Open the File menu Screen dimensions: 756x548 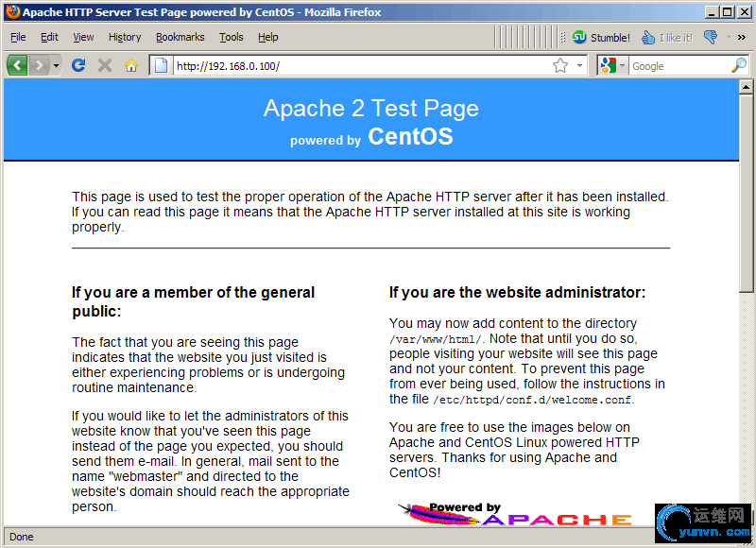[x=18, y=37]
